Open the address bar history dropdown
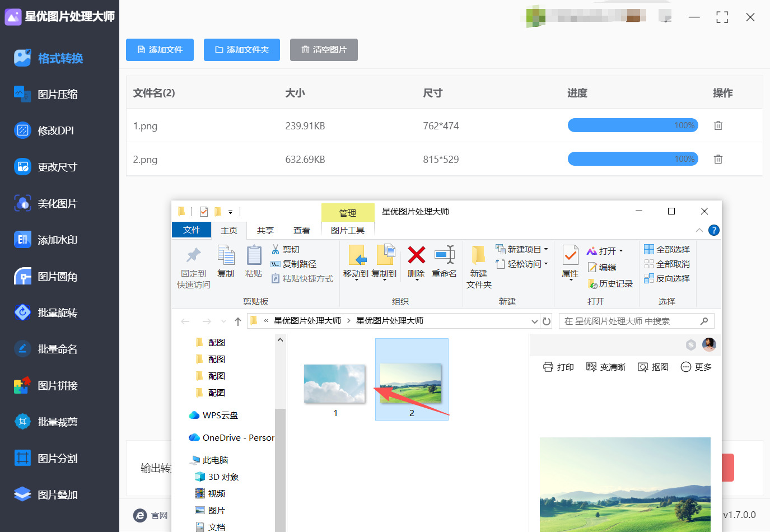Viewport: 770px width, 532px height. (x=534, y=321)
